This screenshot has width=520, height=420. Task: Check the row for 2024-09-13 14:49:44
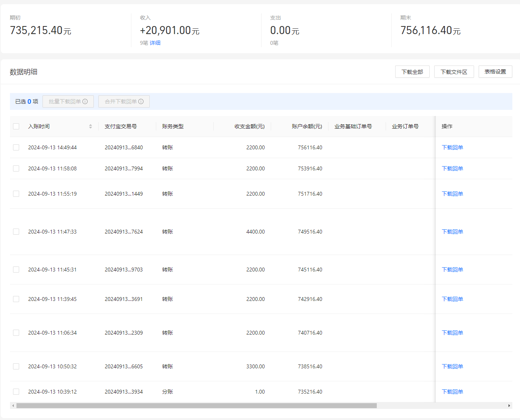pos(16,147)
